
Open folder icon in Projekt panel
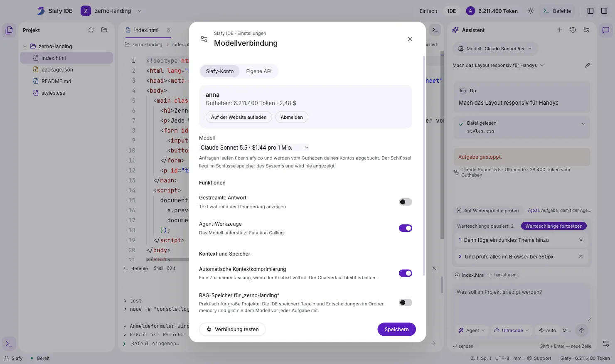pos(104,30)
